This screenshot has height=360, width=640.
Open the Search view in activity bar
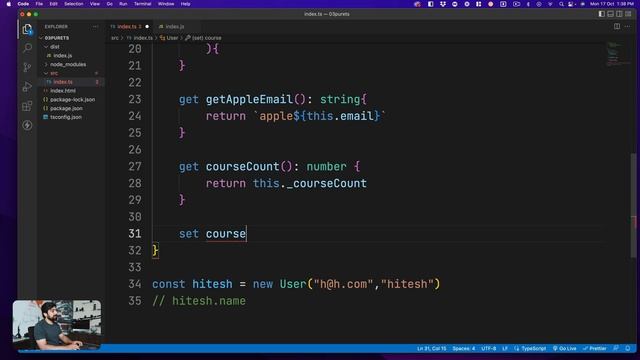pyautogui.click(x=27, y=48)
